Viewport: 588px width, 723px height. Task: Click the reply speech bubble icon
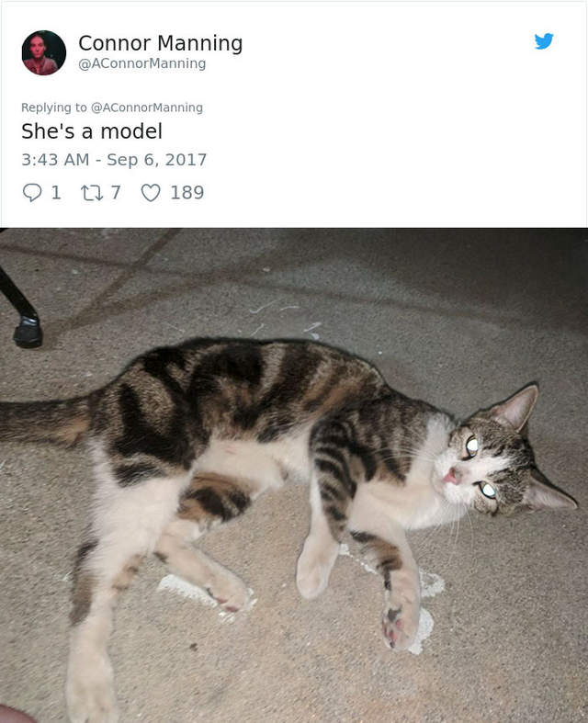tap(32, 193)
